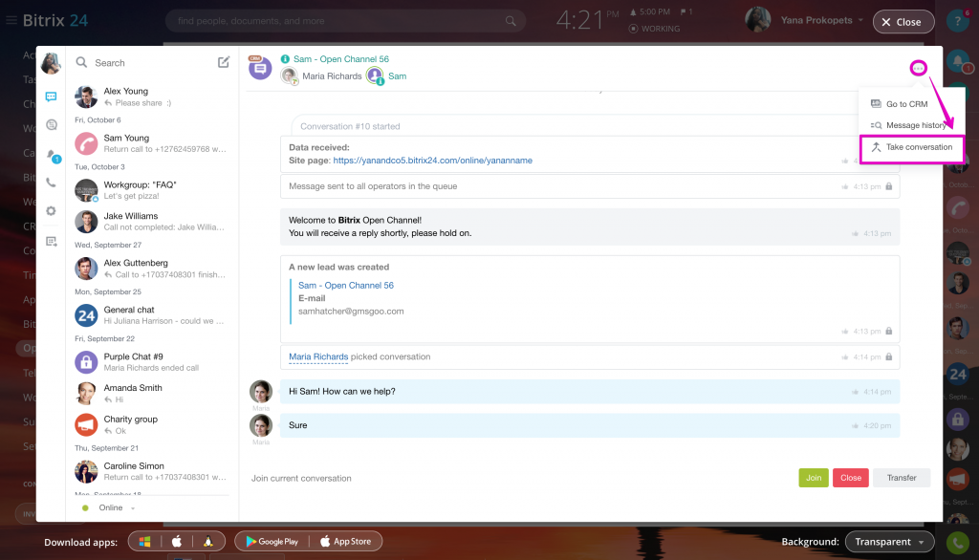
Task: Click own avatar at messenger sidebar top
Action: (x=51, y=63)
